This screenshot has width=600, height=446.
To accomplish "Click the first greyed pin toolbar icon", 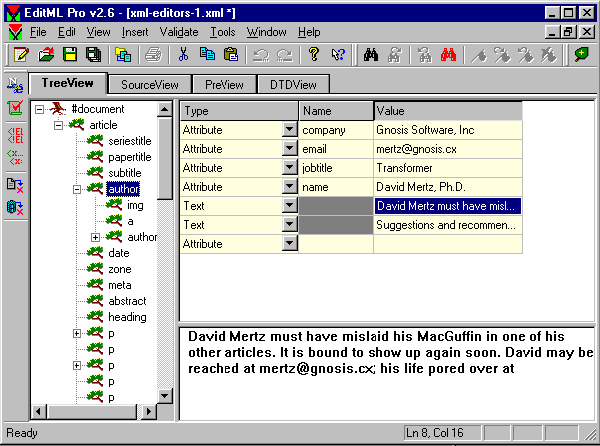I will (479, 55).
